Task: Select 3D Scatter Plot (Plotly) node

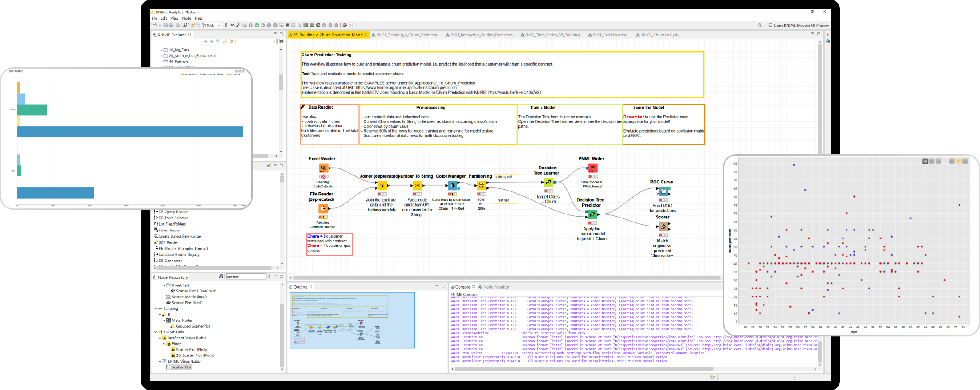Action: pos(192,355)
